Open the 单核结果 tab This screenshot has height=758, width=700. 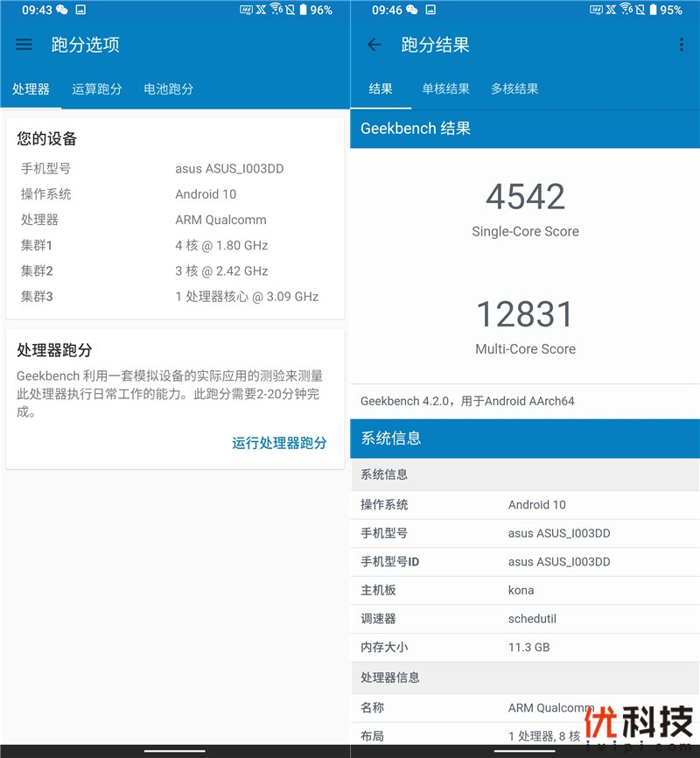pyautogui.click(x=445, y=89)
